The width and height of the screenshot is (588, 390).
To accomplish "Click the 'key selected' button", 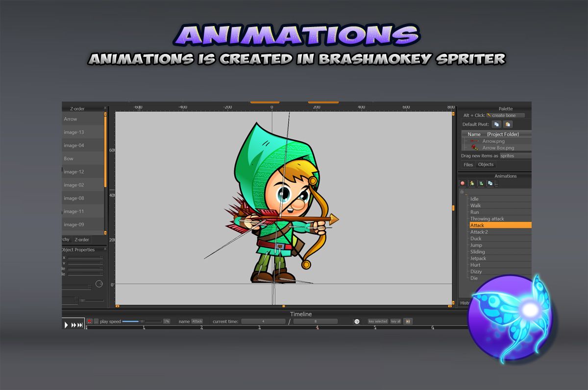I will coord(378,321).
